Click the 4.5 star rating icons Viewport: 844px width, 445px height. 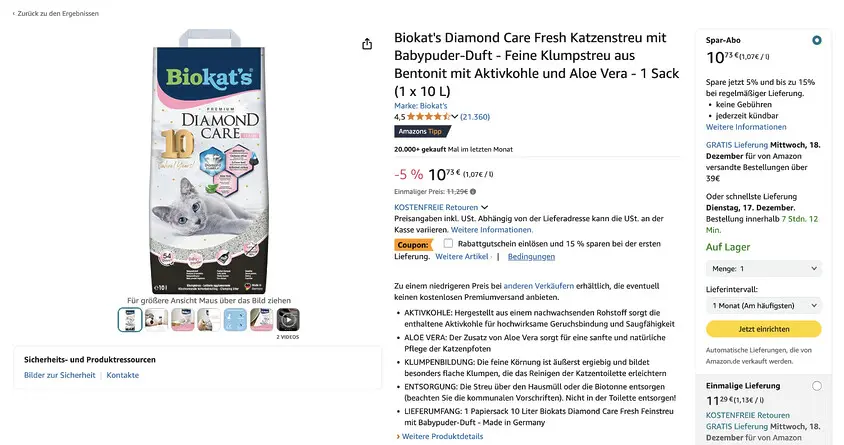click(429, 117)
